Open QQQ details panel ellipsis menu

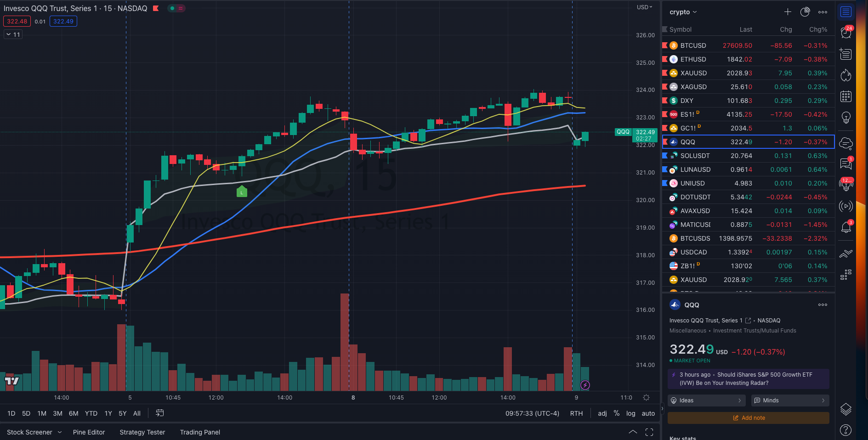pos(823,305)
